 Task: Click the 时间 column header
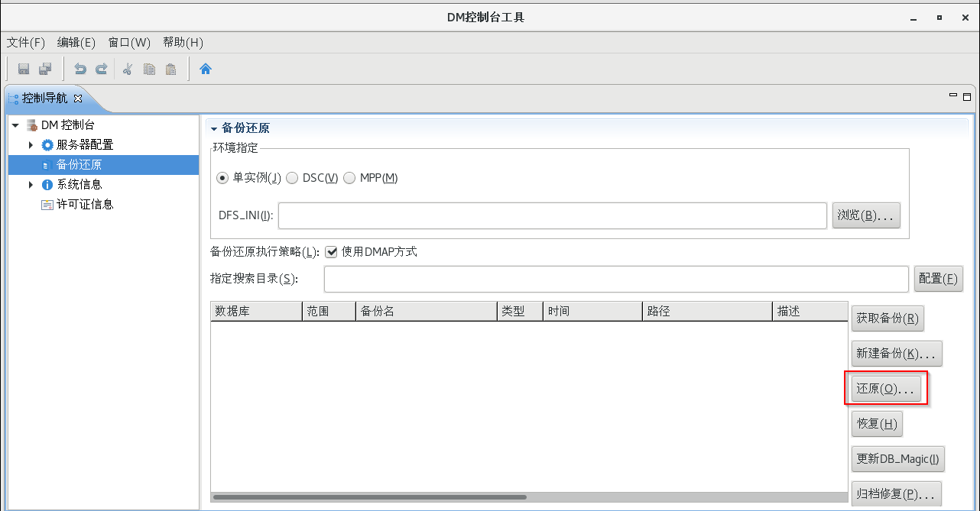(x=592, y=312)
